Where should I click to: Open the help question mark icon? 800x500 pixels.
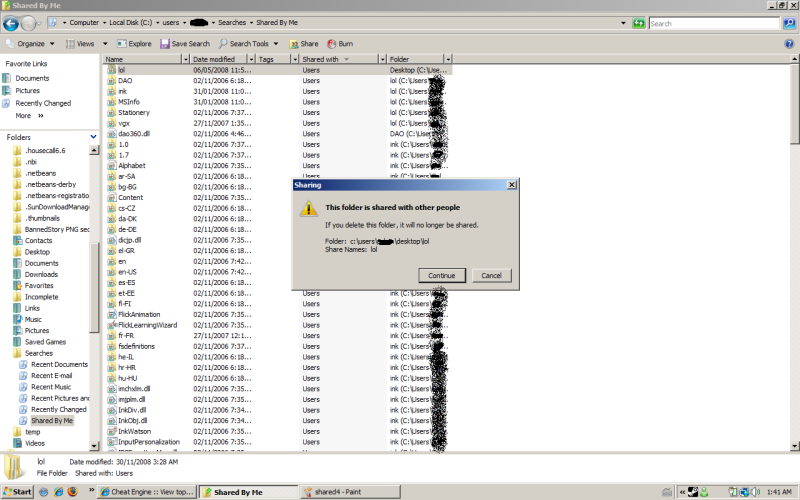789,44
